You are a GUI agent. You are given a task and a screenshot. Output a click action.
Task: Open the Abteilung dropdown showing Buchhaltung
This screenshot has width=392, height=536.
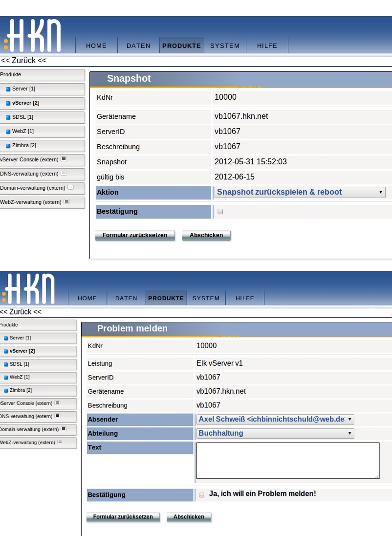coord(275,433)
